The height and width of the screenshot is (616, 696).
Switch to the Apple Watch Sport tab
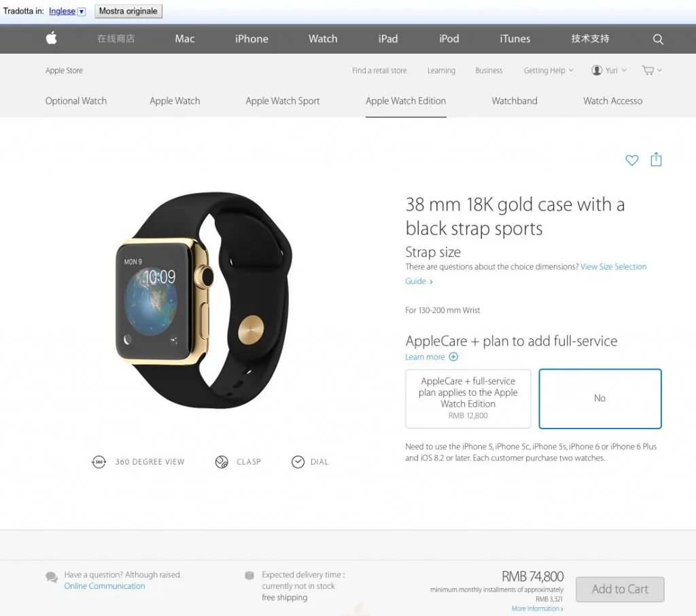(282, 101)
